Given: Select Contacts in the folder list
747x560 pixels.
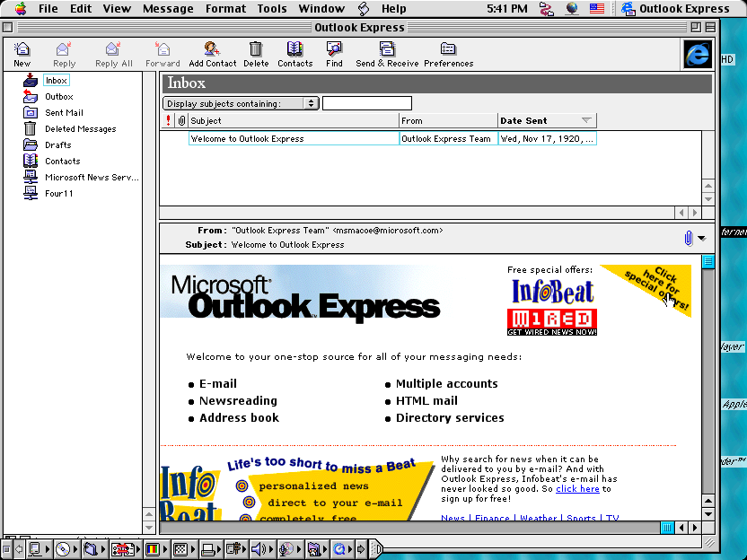Looking at the screenshot, I should coord(63,162).
